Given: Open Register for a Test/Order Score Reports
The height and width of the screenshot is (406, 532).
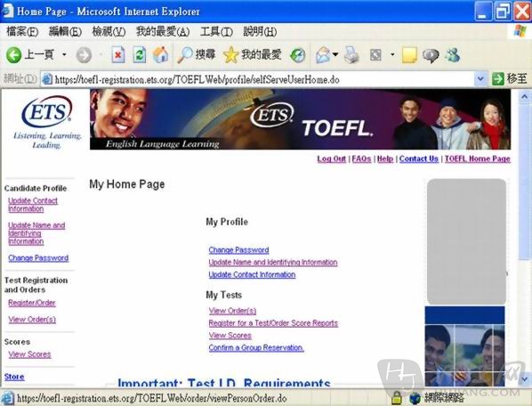Looking at the screenshot, I should coord(273,323).
